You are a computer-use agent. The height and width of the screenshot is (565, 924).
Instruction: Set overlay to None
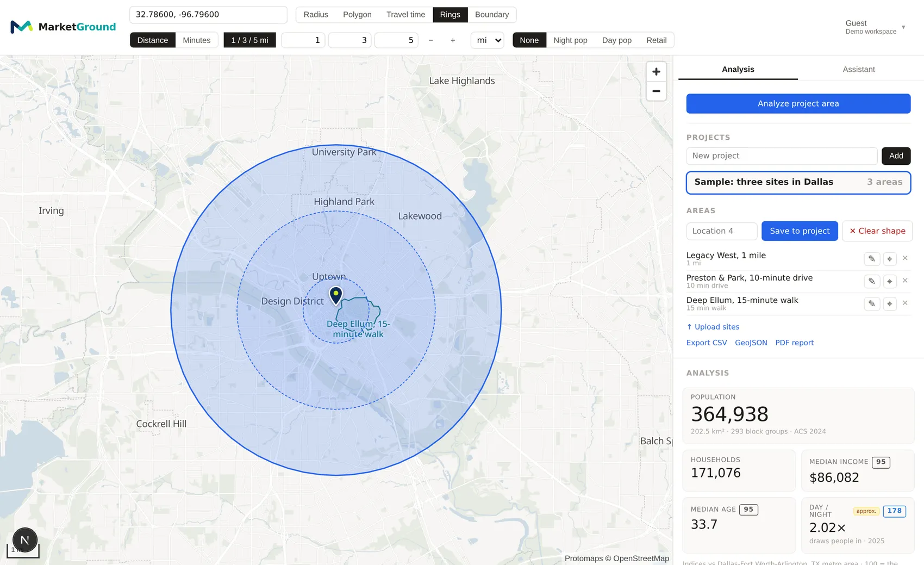click(529, 40)
